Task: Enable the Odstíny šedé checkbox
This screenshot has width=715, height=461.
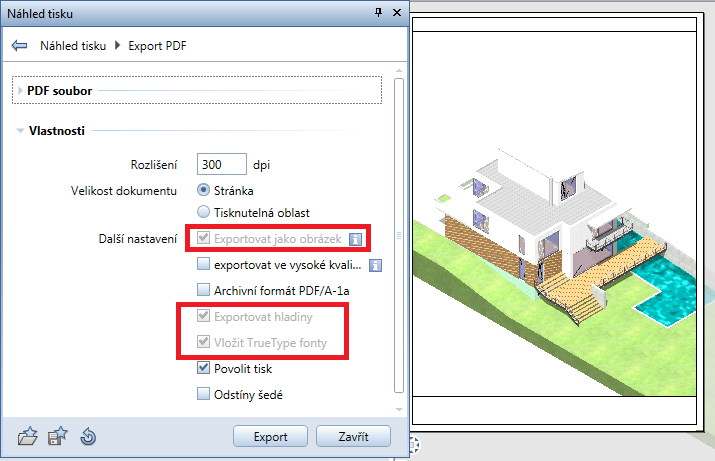Action: (x=203, y=395)
